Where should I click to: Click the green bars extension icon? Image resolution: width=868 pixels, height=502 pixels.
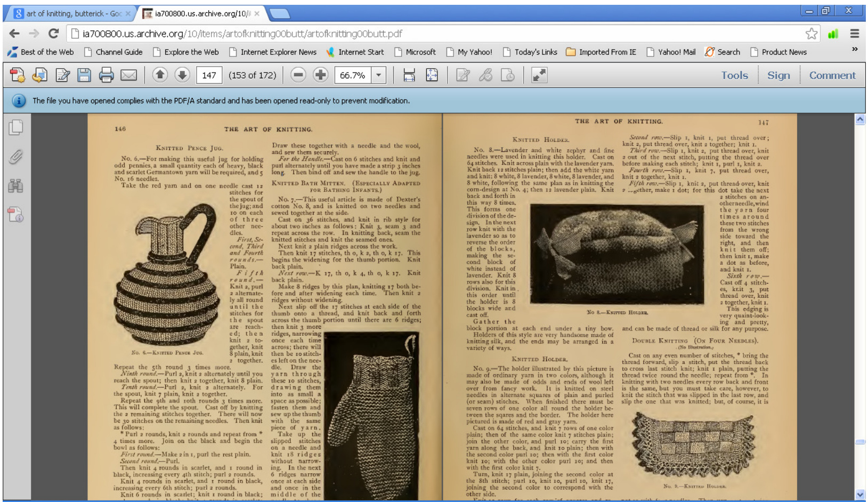coord(833,34)
